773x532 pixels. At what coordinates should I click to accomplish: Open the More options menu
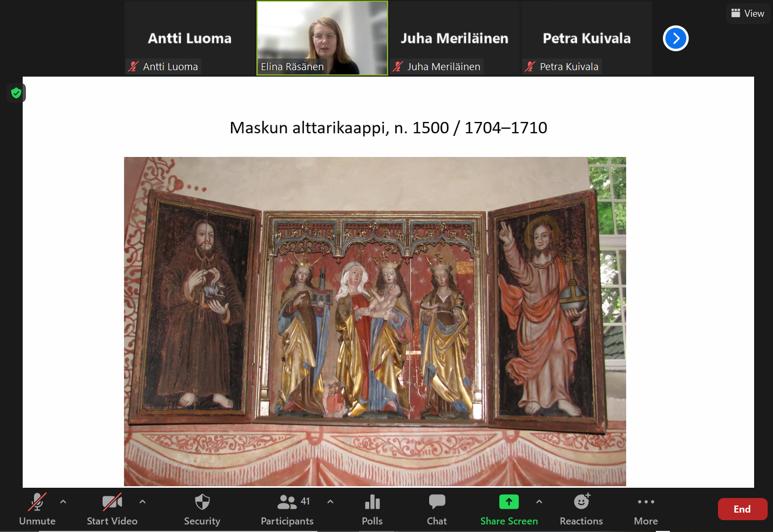pos(646,509)
